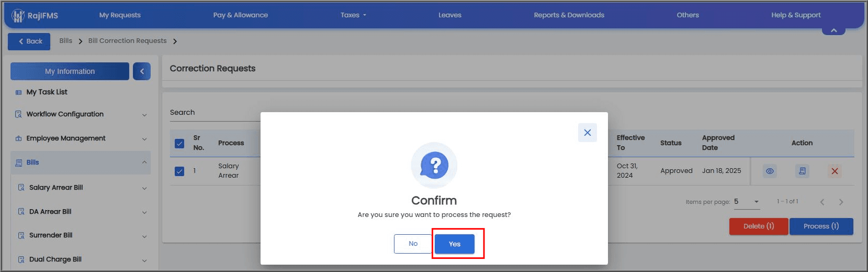This screenshot has width=868, height=272.
Task: Expand DA Arrear Bill chevron
Action: (144, 212)
